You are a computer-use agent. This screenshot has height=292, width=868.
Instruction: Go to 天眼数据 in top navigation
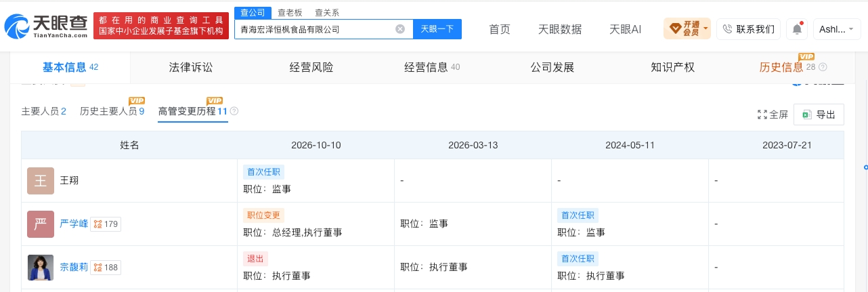(x=560, y=29)
